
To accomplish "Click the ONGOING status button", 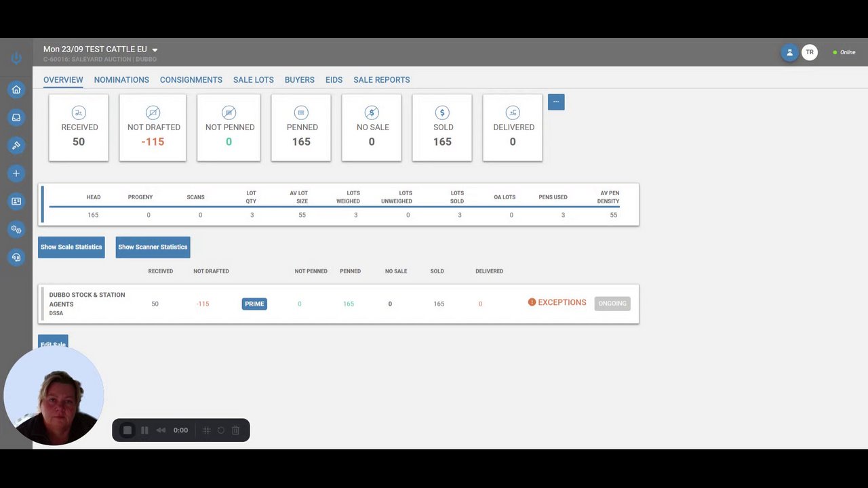I will (612, 304).
